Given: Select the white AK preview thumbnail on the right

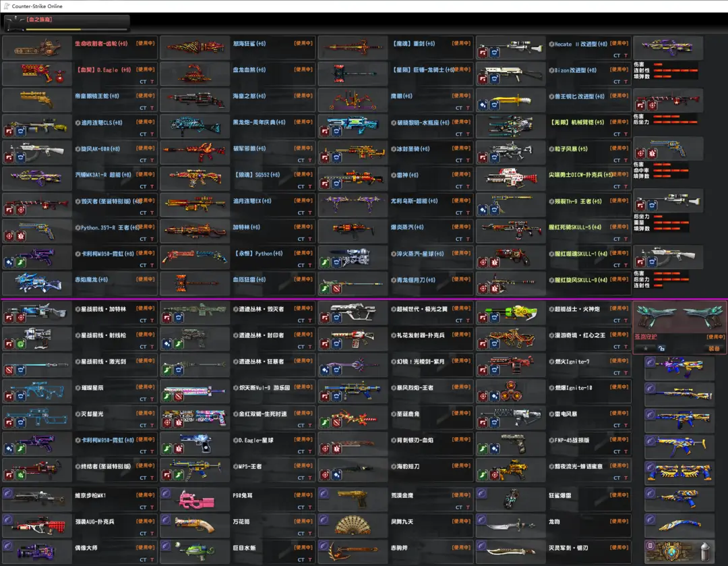Looking at the screenshot, I should [669, 256].
